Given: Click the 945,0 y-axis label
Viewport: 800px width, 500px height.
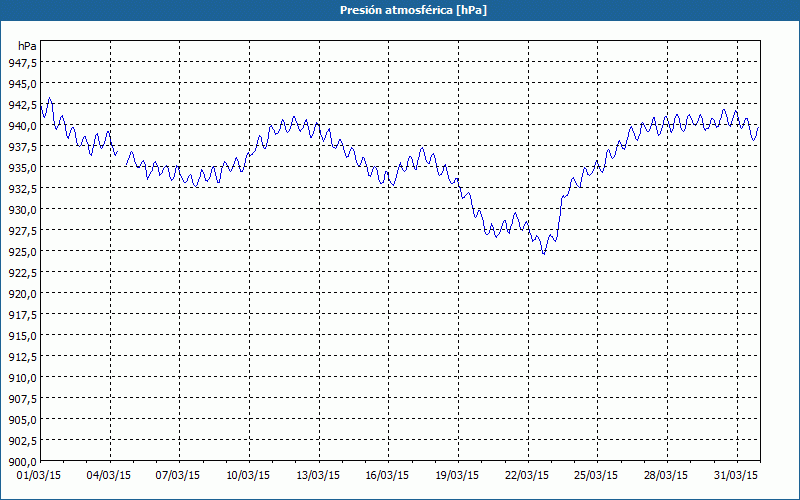Looking at the screenshot, I should [22, 83].
